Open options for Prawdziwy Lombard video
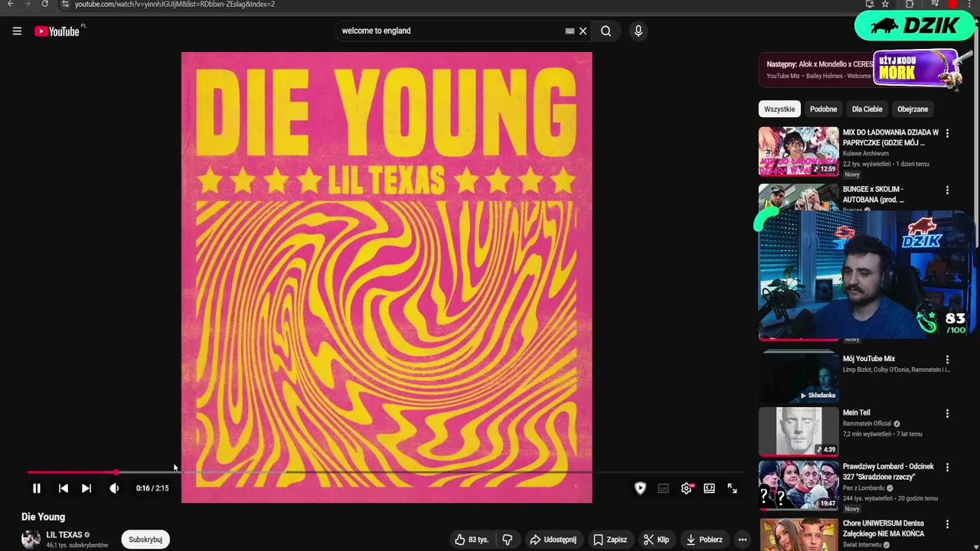This screenshot has width=980, height=551. pos(947,467)
